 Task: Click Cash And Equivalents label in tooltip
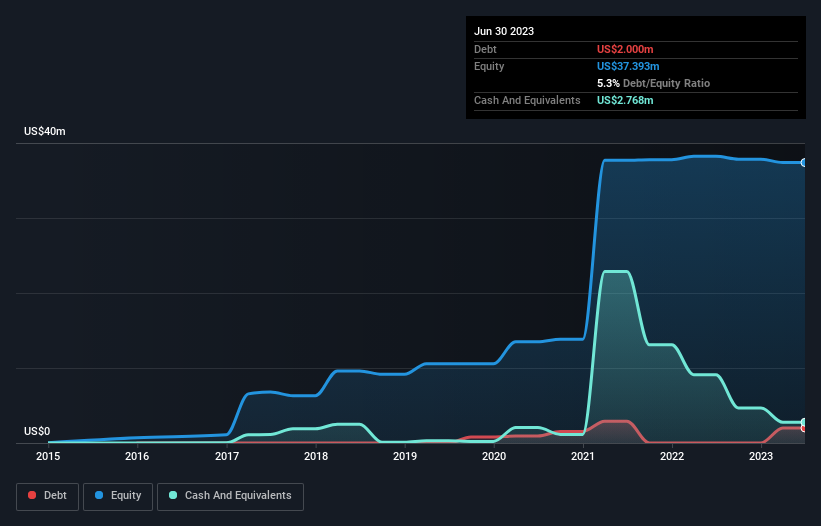click(x=527, y=100)
